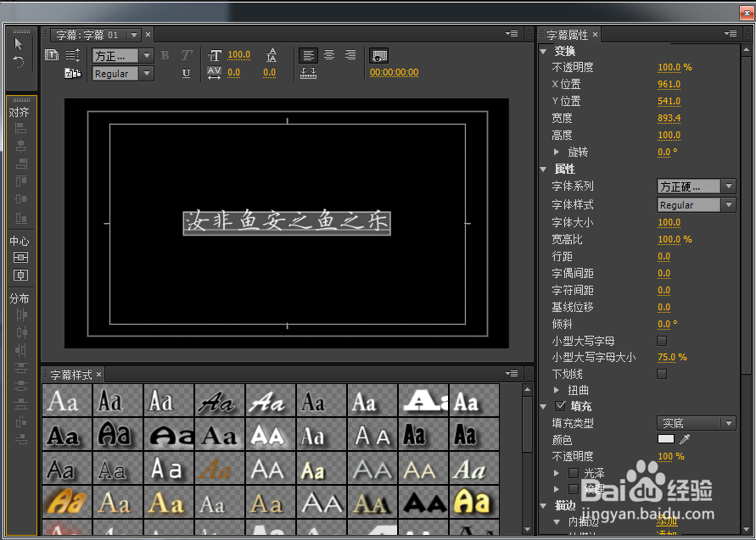Click the leading icon in toolbar

pos(272,55)
